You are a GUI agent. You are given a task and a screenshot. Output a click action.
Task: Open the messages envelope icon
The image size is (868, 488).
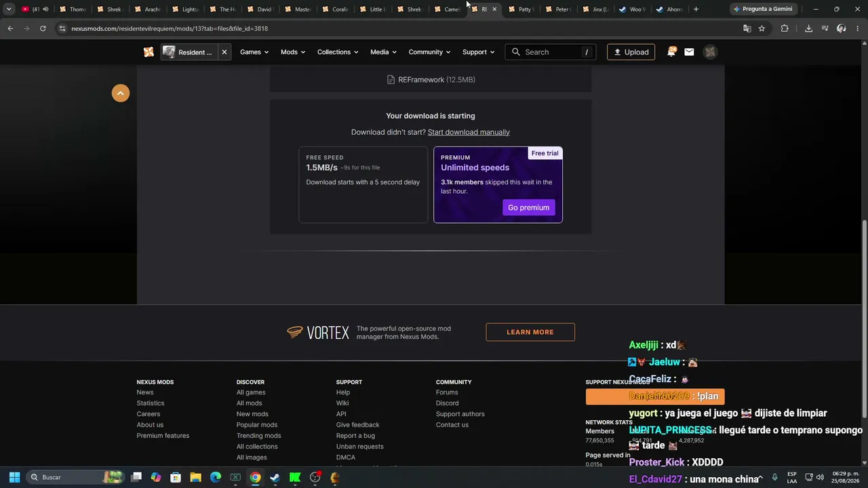pyautogui.click(x=689, y=52)
